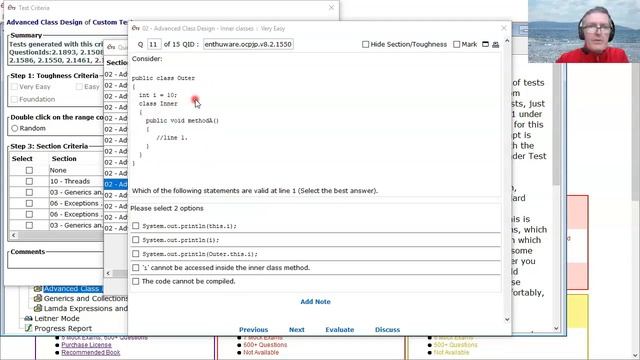Select Generics and Collections tree node
Image resolution: width=640 pixels, height=360 pixels.
(85, 298)
